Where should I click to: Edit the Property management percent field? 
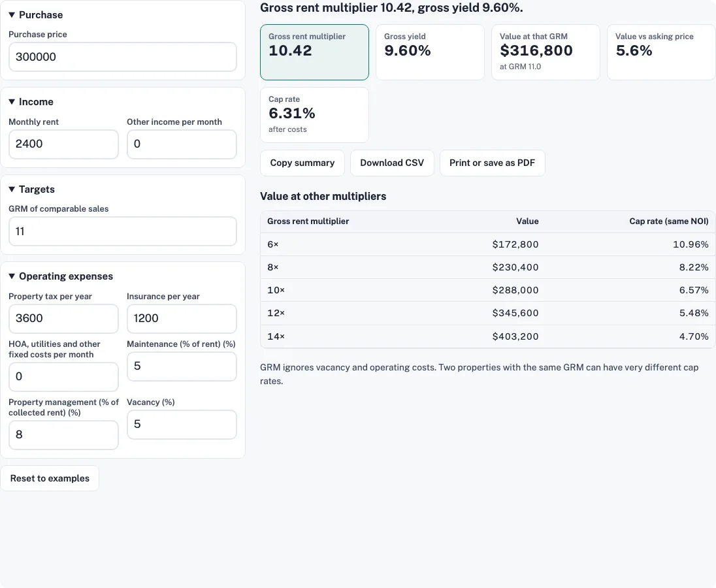coord(63,434)
